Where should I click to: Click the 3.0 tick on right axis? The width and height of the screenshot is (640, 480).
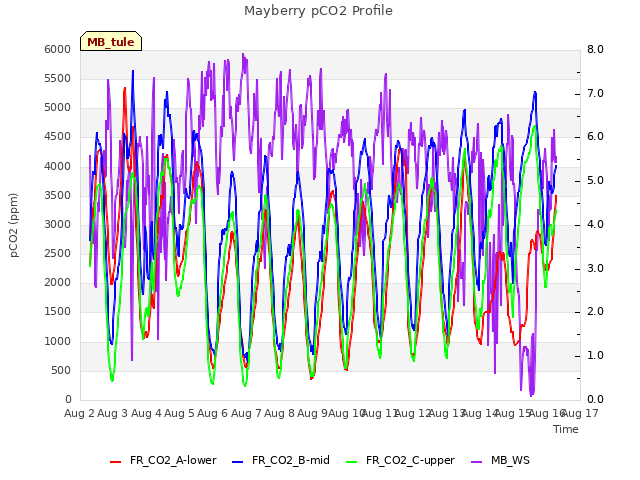(595, 268)
